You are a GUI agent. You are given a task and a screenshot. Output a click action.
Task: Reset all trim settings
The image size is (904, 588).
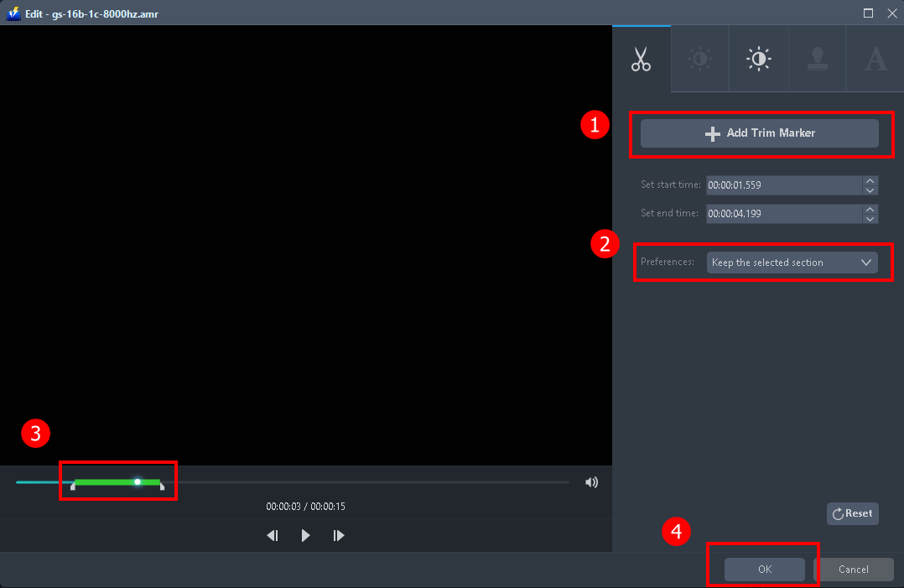click(x=852, y=513)
